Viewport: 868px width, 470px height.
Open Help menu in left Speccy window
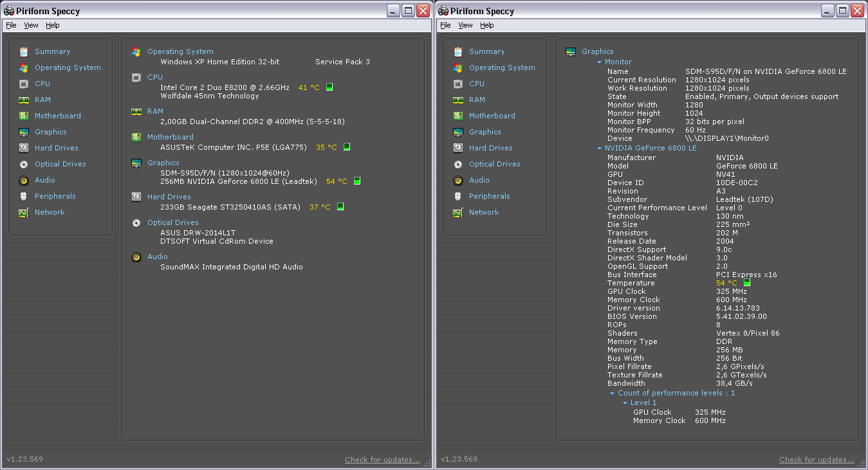[x=53, y=25]
